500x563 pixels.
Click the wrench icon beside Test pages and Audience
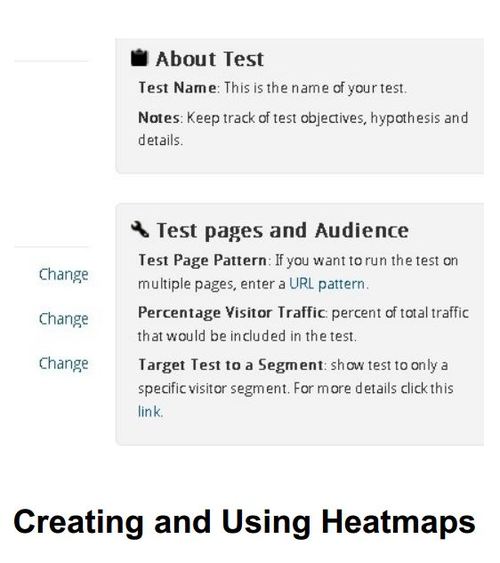pos(140,229)
